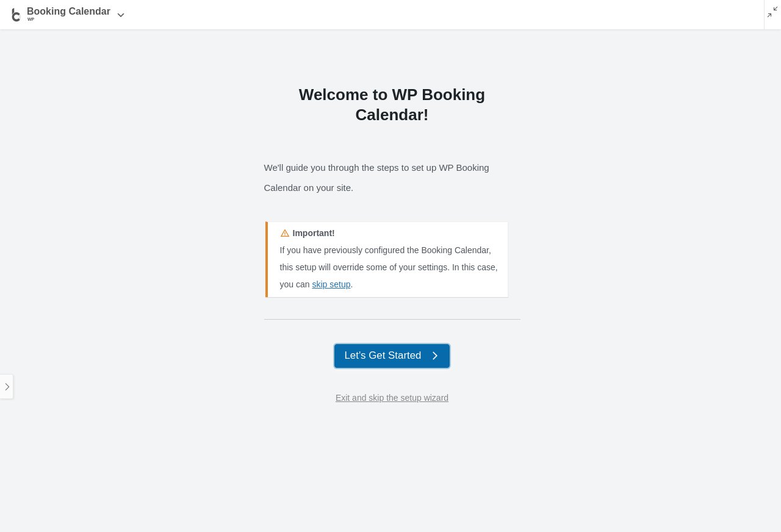
Task: Click the orange left stripe of the notice
Action: point(267,259)
